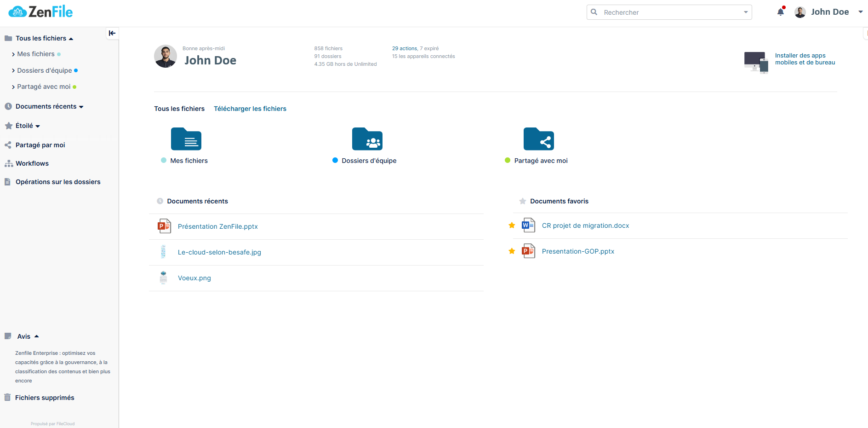
Task: Unstar CR projet de migration.docx
Action: coord(512,225)
